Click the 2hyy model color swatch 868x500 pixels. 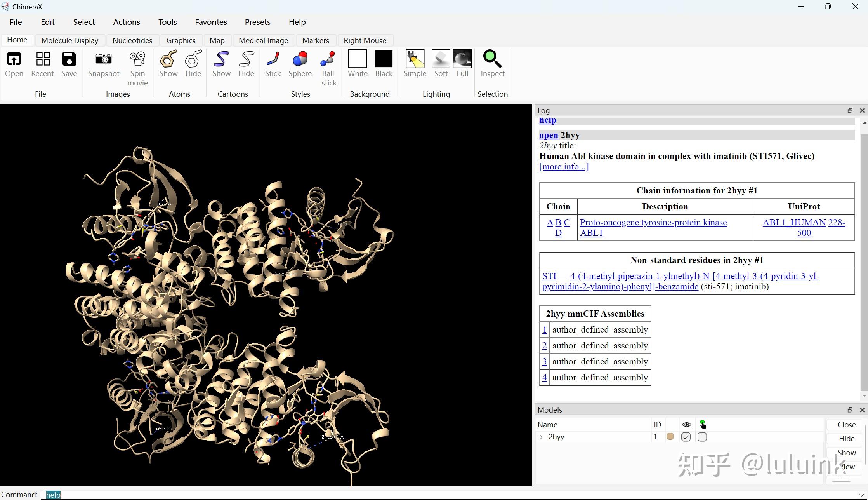pyautogui.click(x=670, y=437)
